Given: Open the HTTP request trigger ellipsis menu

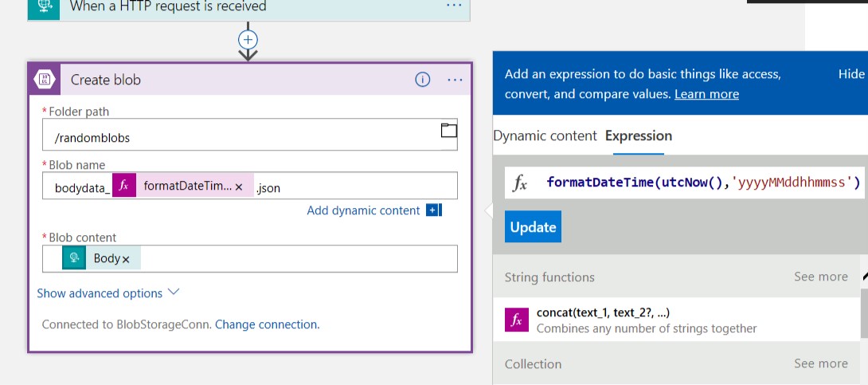Looking at the screenshot, I should (454, 6).
